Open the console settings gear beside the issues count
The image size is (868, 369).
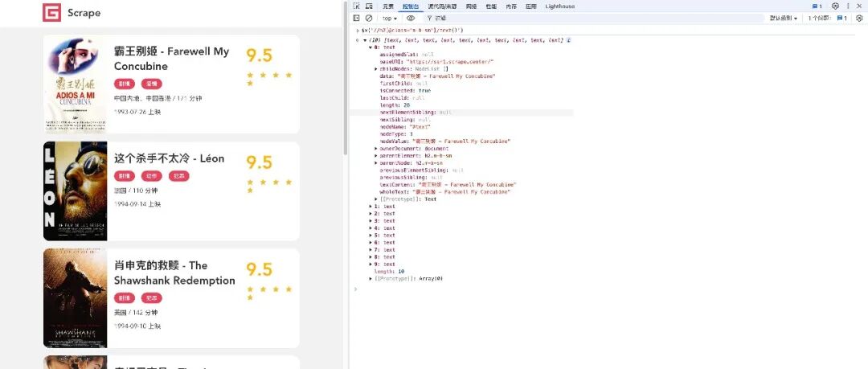click(859, 18)
